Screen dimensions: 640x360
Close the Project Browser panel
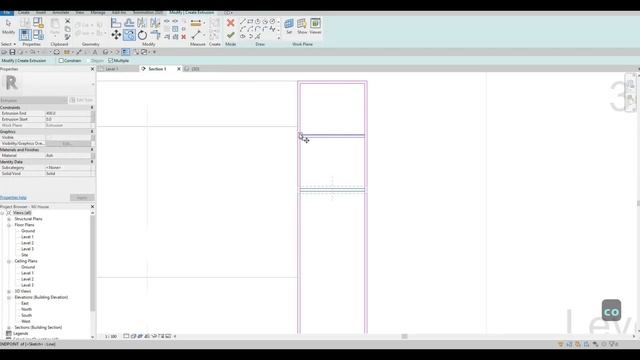[92, 207]
